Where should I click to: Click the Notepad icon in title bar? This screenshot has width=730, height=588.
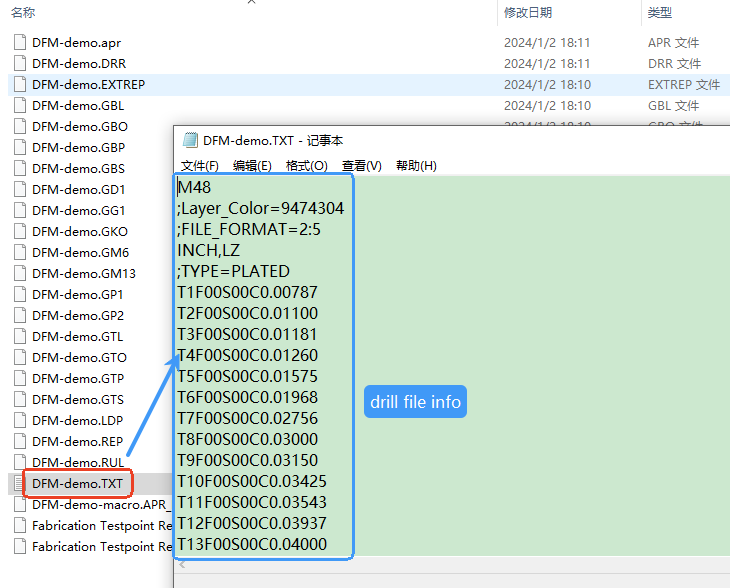[x=188, y=141]
